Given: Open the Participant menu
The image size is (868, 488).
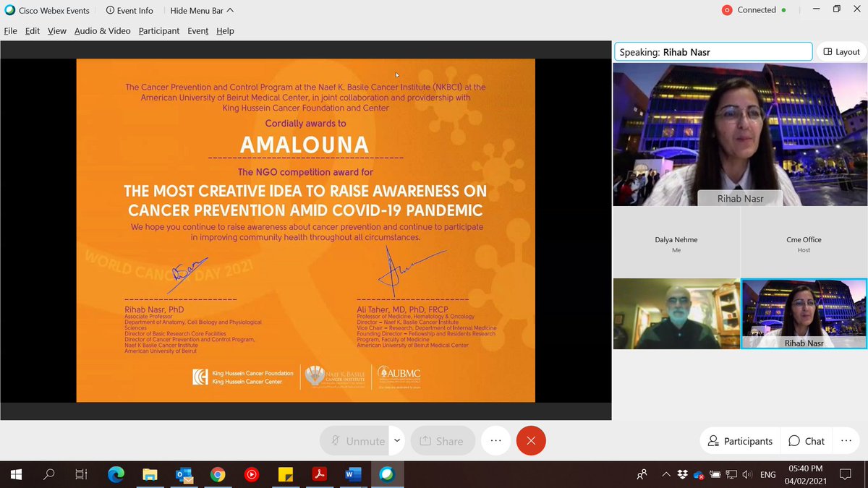Looking at the screenshot, I should click(159, 31).
